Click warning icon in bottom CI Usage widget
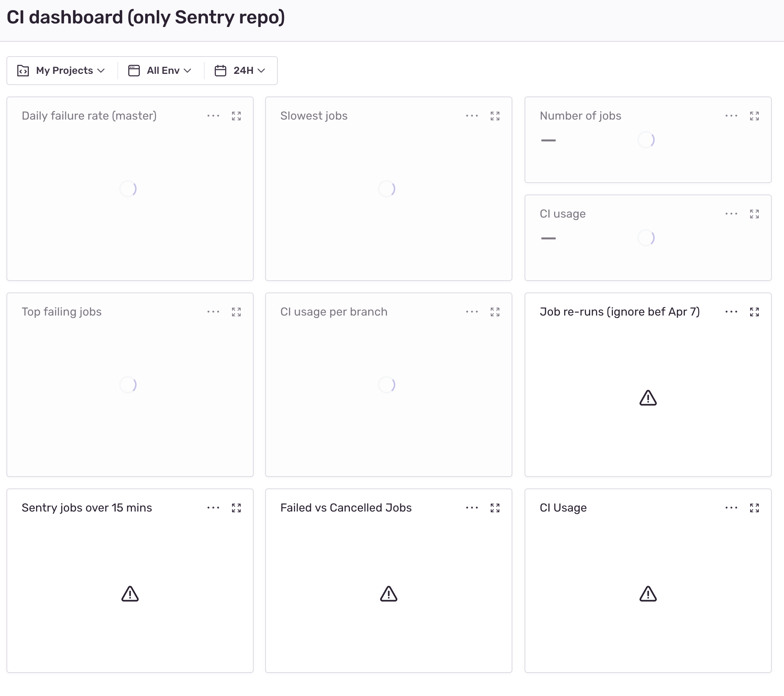The image size is (784, 696). 648,594
